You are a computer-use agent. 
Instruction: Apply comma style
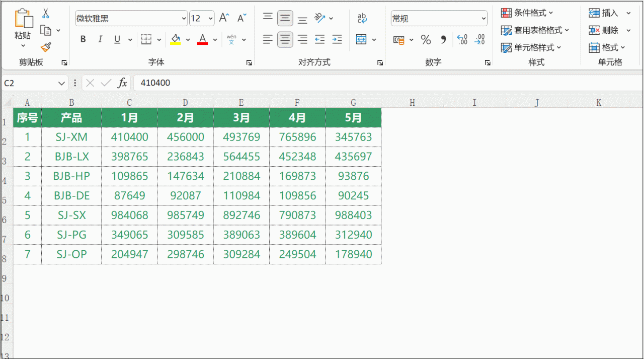coord(443,39)
